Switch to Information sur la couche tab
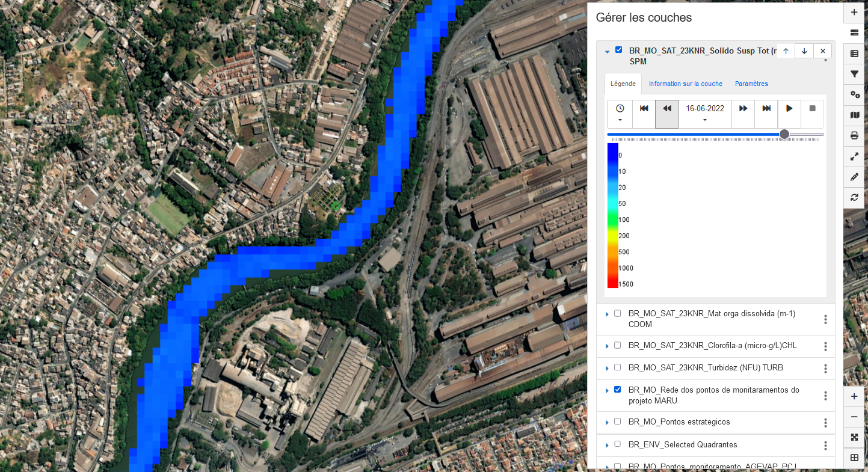Viewport: 868px width, 472px height. coord(685,84)
